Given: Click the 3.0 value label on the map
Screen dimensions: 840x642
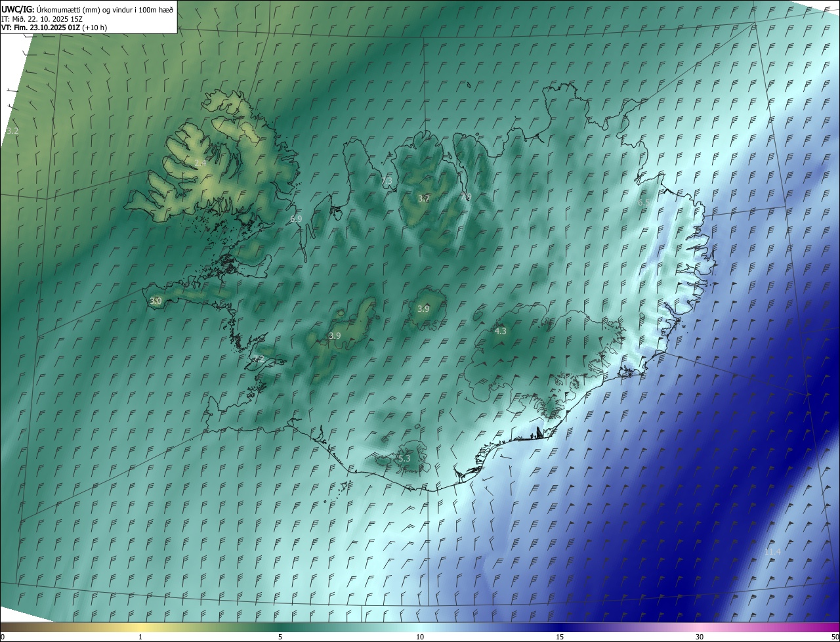Looking at the screenshot, I should [x=156, y=301].
